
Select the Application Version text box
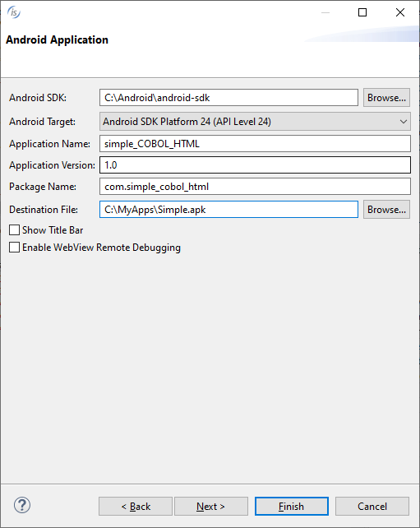tap(255, 165)
